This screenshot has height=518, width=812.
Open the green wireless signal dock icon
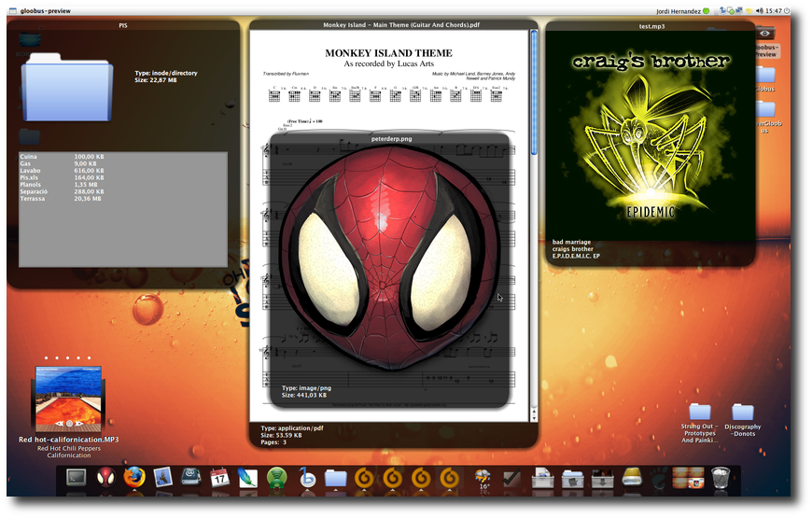coord(276,477)
